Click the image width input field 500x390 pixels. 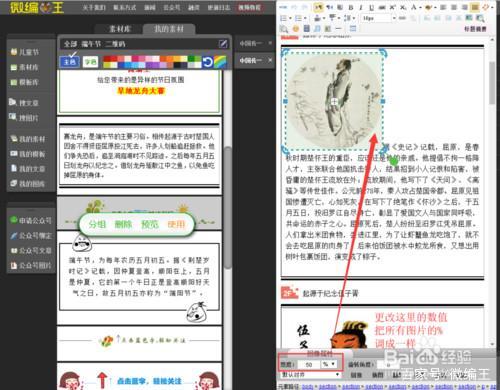click(x=308, y=365)
